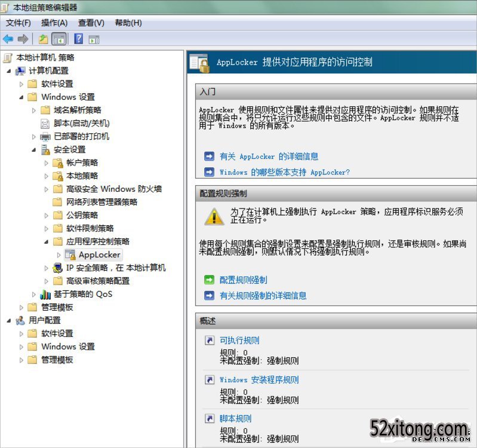
Task: Open link 有关 AppLocker 的详细信息
Action: (x=269, y=157)
